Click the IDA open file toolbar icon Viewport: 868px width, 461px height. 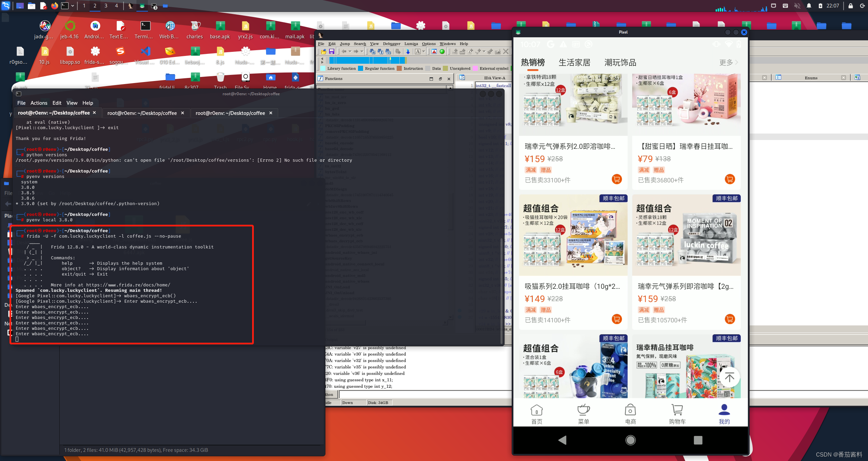[x=323, y=52]
